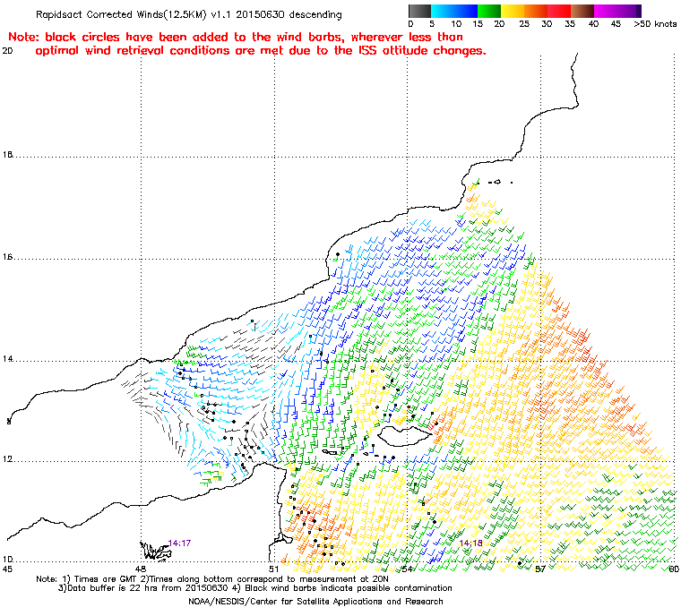Click the longitude label 57
This screenshot has width=681, height=616.
tap(539, 569)
